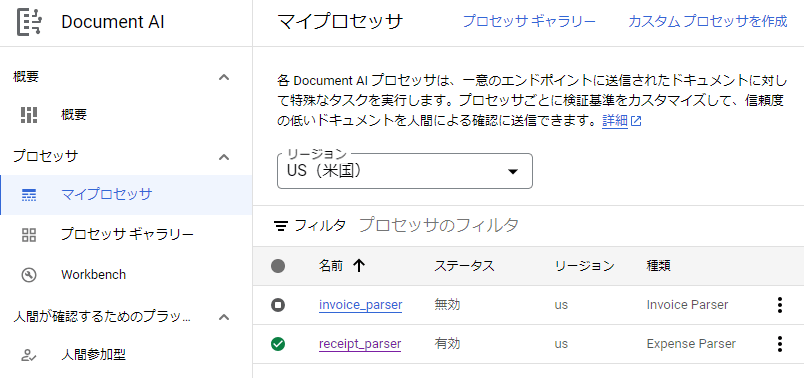The width and height of the screenshot is (804, 378).
Task: Click the マイプロセッサ page title
Action: point(340,22)
